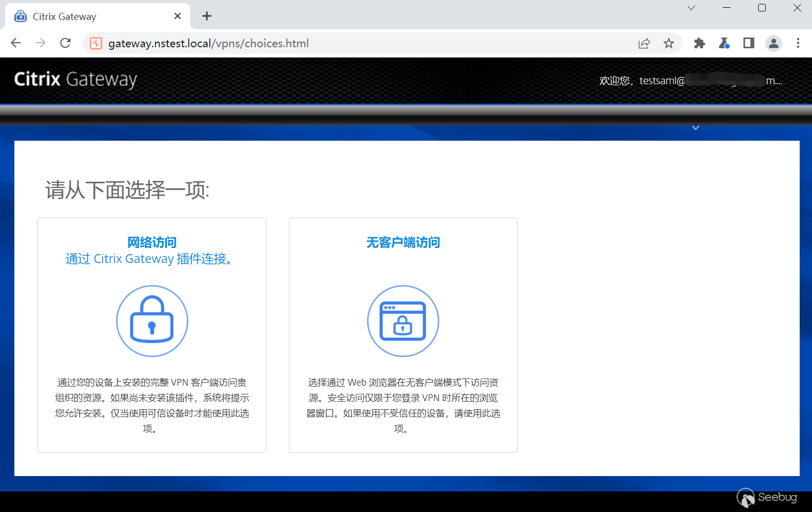This screenshot has width=812, height=512.
Task: Open the Chrome profile avatar menu
Action: tap(774, 43)
